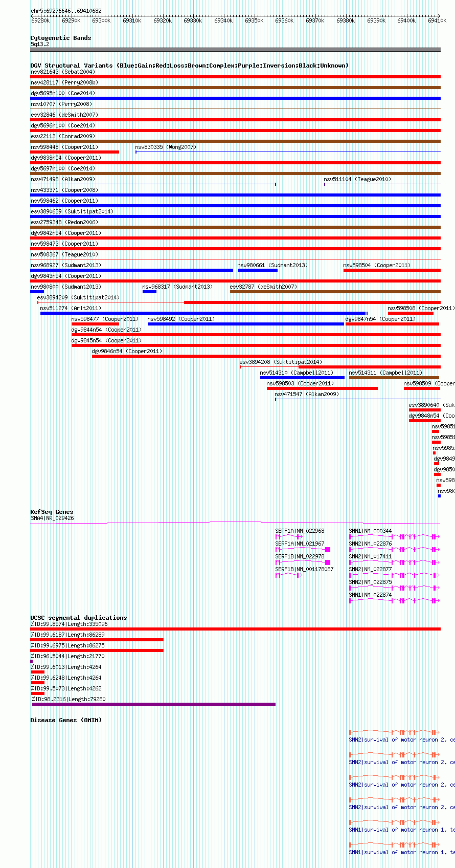
Task: Open variant esv3894208 (Suktitipat2014)
Action: 281,362
